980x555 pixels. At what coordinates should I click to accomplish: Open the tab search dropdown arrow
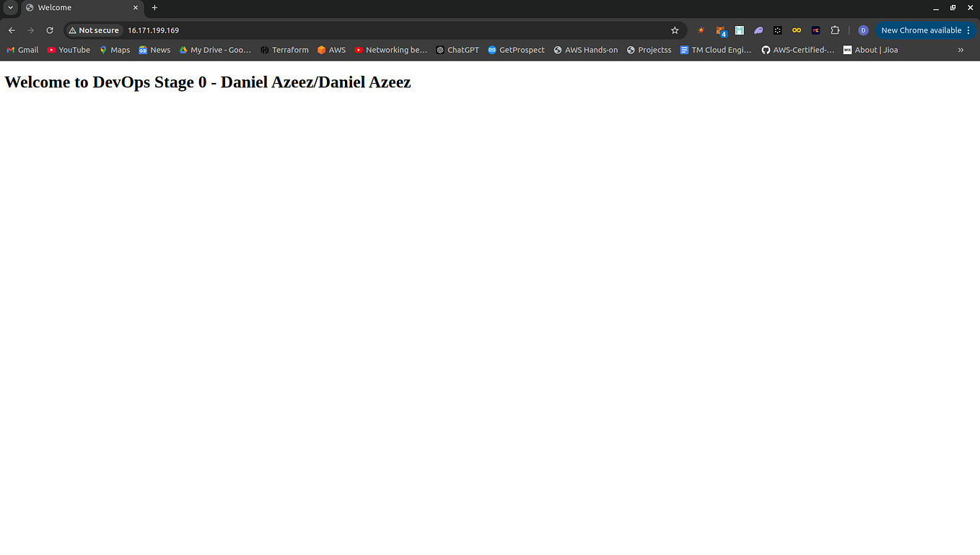point(9,7)
